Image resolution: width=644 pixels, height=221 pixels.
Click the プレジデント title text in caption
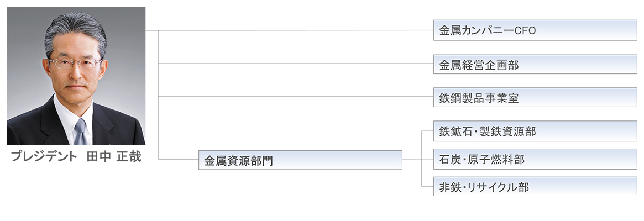(x=44, y=157)
